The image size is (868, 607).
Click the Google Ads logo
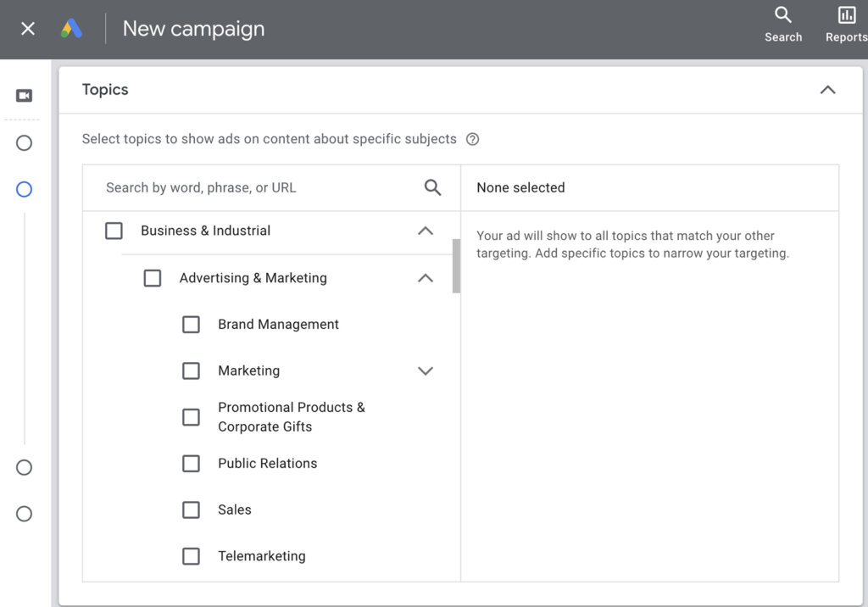click(x=70, y=28)
